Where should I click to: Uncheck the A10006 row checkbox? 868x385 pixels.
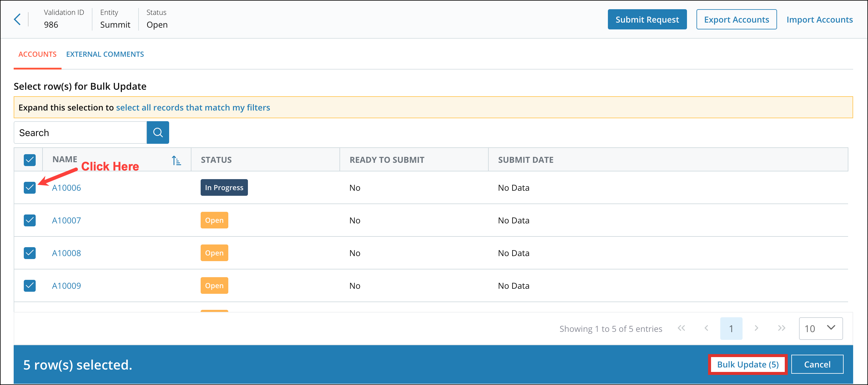[x=30, y=188]
